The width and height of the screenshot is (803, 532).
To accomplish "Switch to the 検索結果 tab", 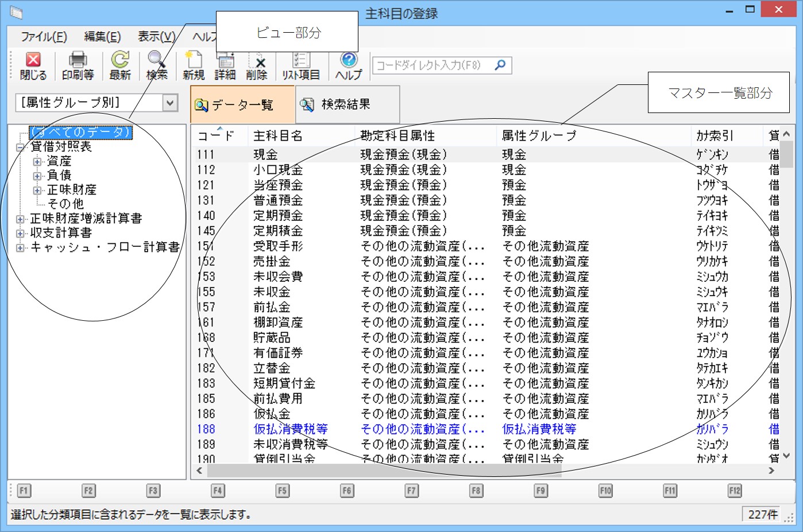I will [x=346, y=104].
